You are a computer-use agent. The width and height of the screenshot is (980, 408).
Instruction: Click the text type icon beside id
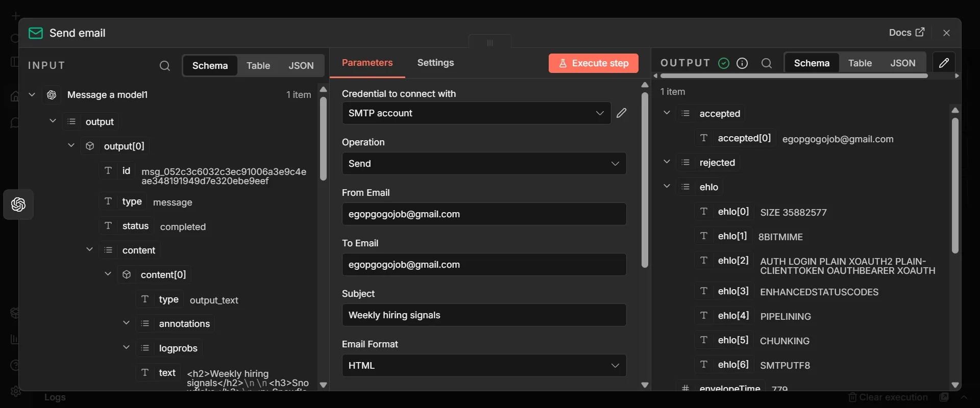pyautogui.click(x=108, y=171)
